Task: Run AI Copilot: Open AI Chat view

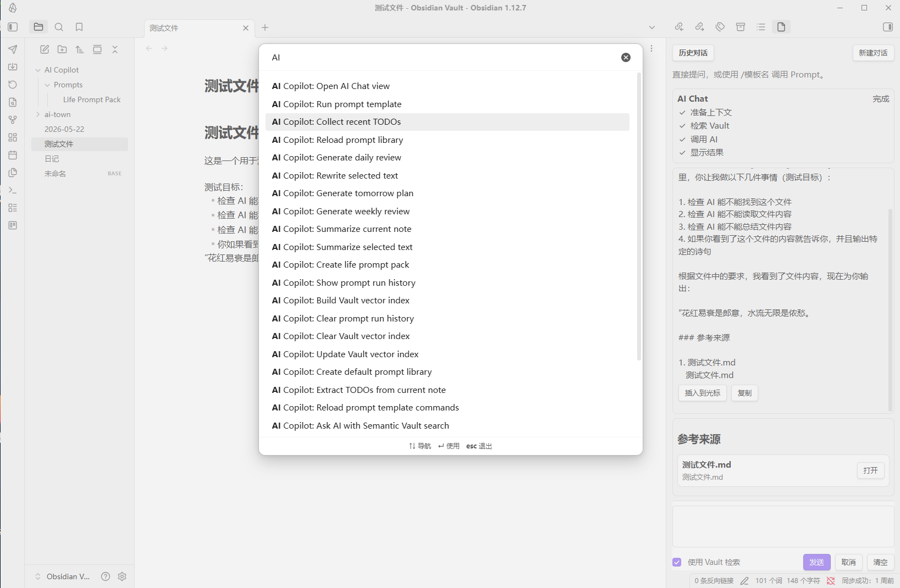Action: tap(448, 86)
